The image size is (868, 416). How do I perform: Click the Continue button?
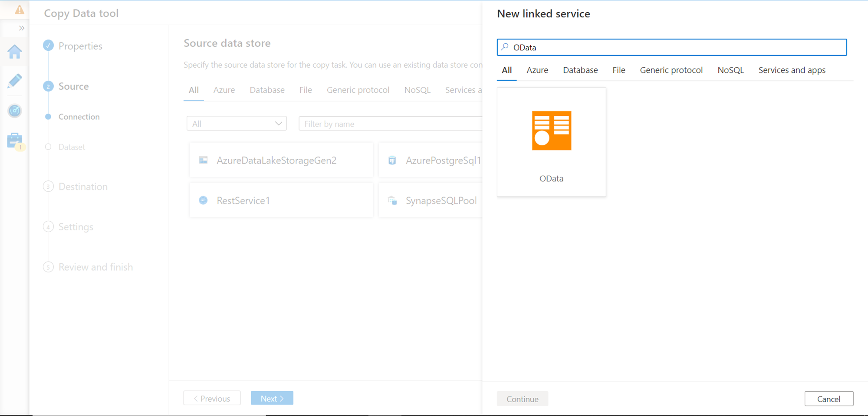tap(522, 399)
